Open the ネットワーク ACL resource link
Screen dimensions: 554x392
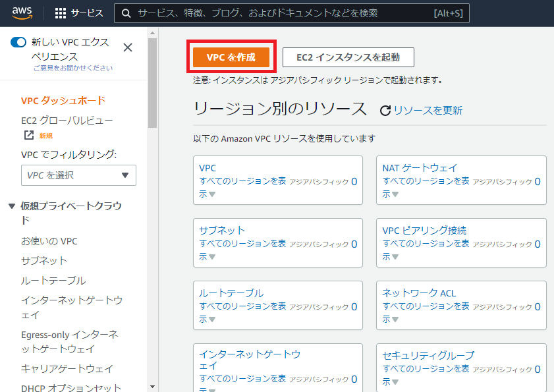coord(419,293)
